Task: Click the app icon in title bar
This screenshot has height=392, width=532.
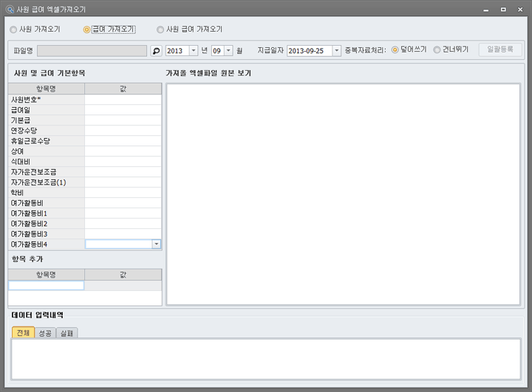Action: point(9,8)
